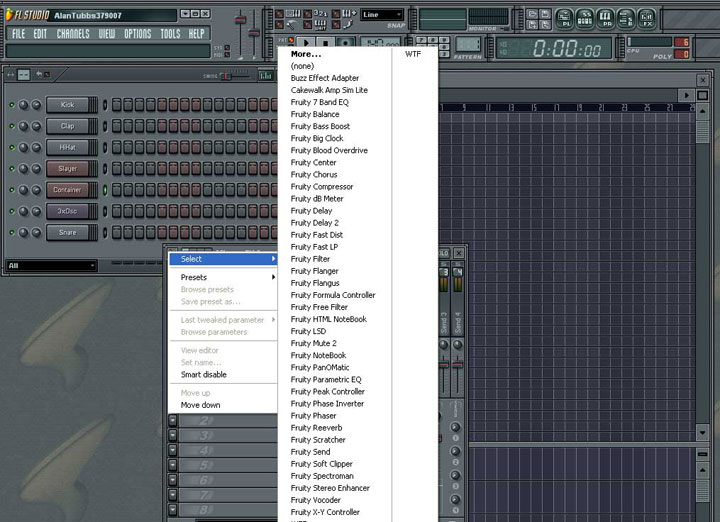Choose Smart disable in the context menu
This screenshot has width=720, height=522.
224,375
